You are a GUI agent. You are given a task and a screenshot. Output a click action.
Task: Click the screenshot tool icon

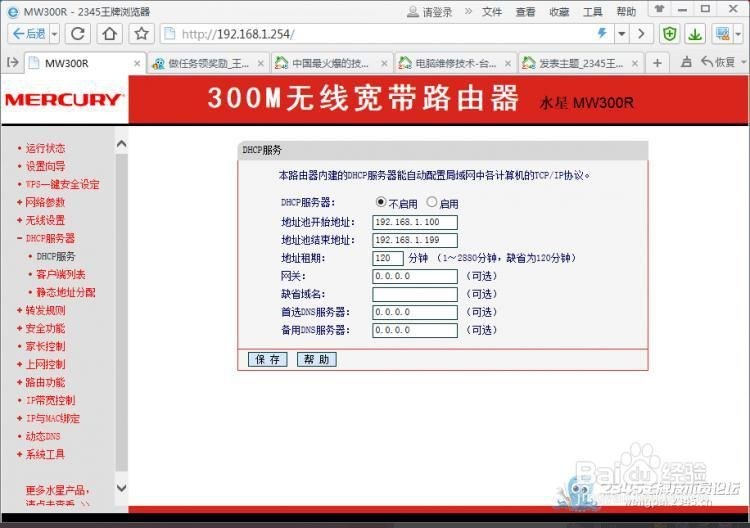[722, 34]
